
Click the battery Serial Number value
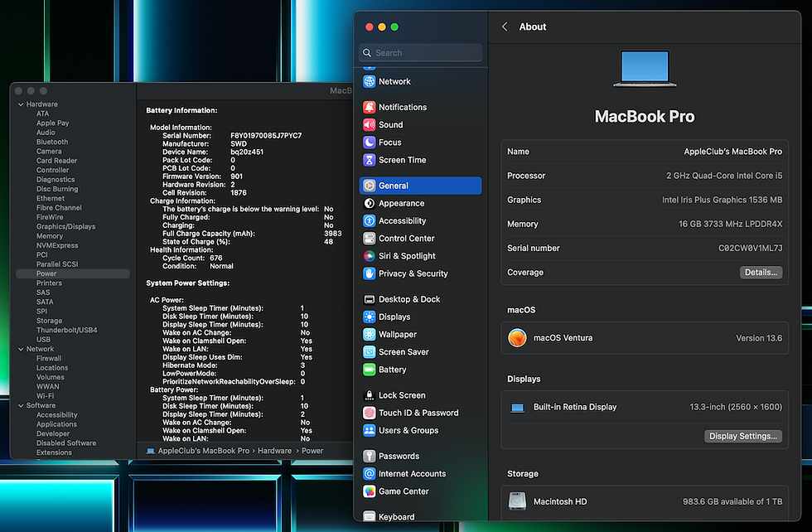click(x=266, y=136)
